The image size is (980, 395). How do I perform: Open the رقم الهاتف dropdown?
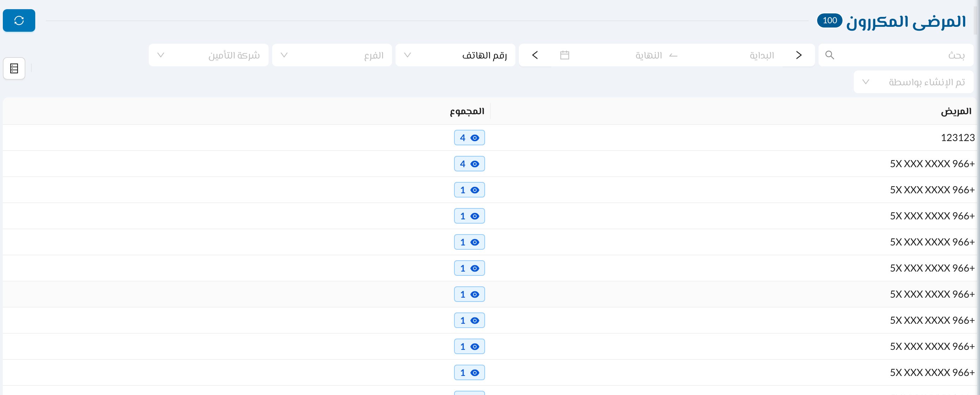[455, 55]
